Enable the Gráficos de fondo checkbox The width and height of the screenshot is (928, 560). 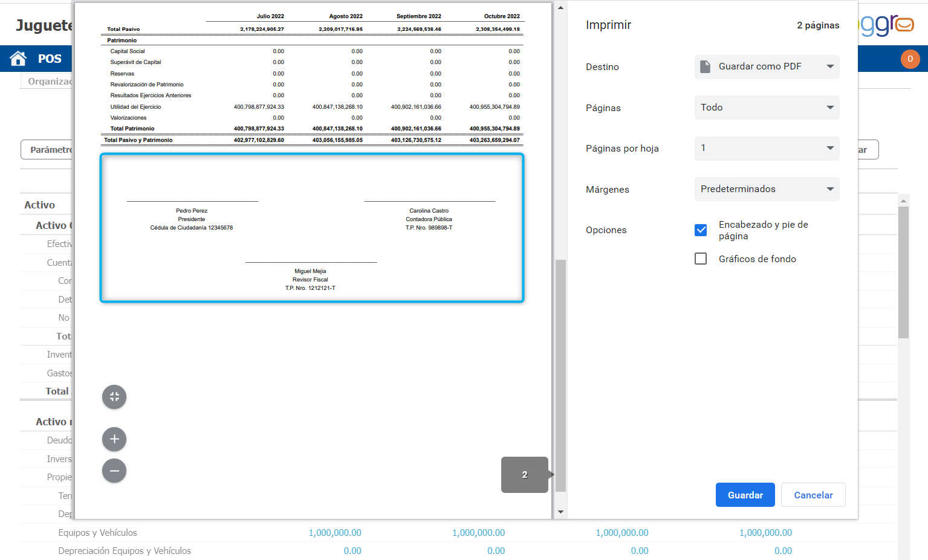[x=701, y=259]
